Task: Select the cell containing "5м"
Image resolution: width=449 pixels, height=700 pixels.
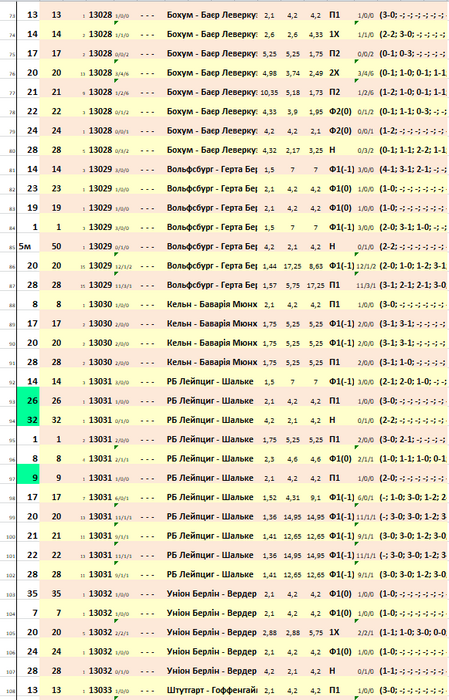Action: pos(28,246)
